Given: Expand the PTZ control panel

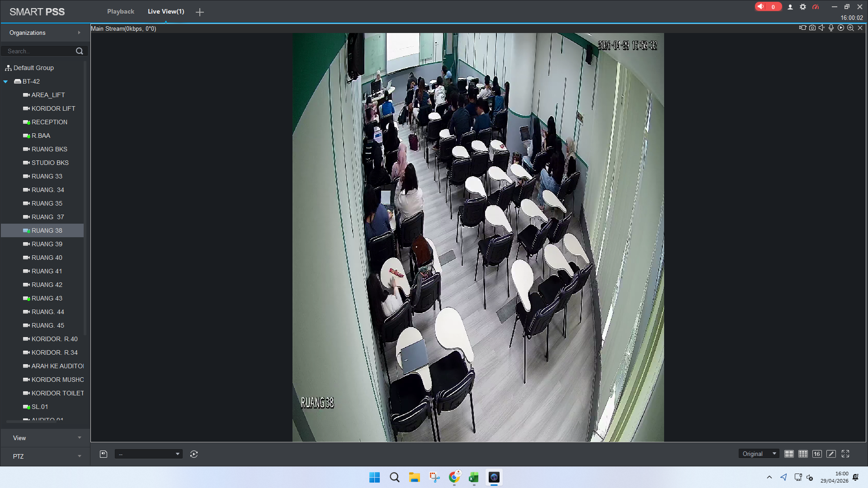Looking at the screenshot, I should click(x=45, y=456).
